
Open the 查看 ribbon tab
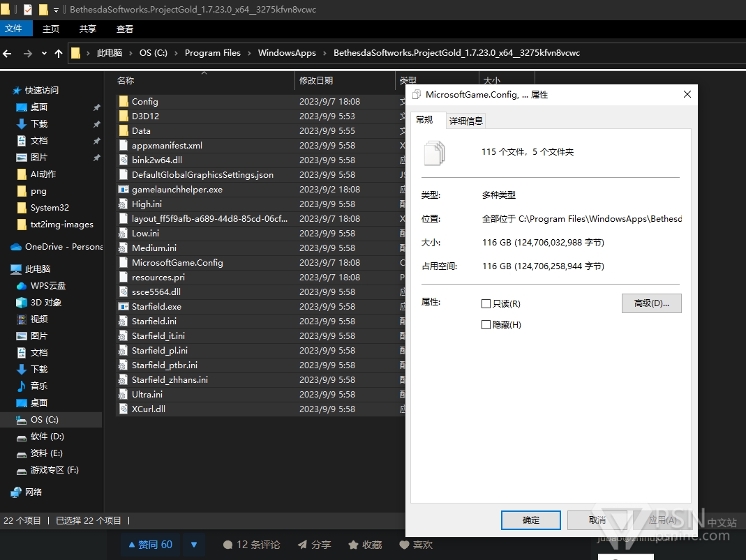tap(125, 29)
